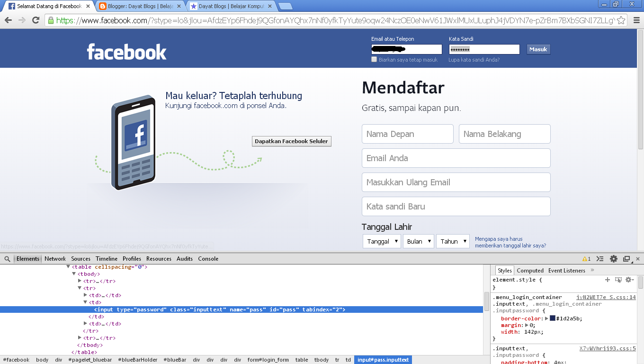Click the browser Back arrow
The height and width of the screenshot is (364, 644).
click(8, 20)
